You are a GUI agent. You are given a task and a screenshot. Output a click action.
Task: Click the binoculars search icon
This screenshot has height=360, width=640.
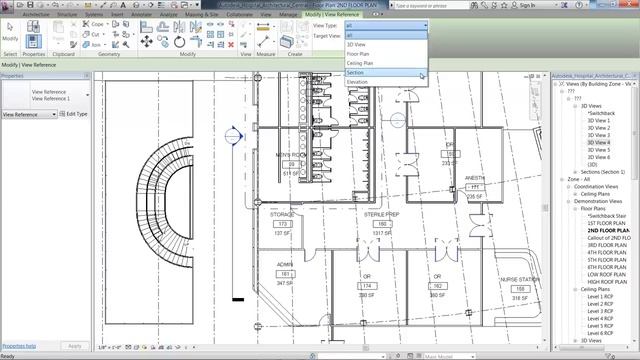click(474, 5)
